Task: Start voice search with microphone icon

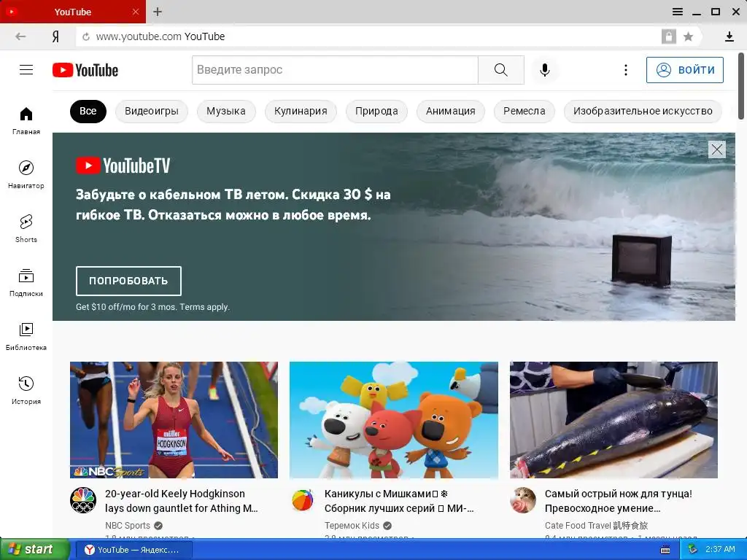Action: click(x=544, y=70)
